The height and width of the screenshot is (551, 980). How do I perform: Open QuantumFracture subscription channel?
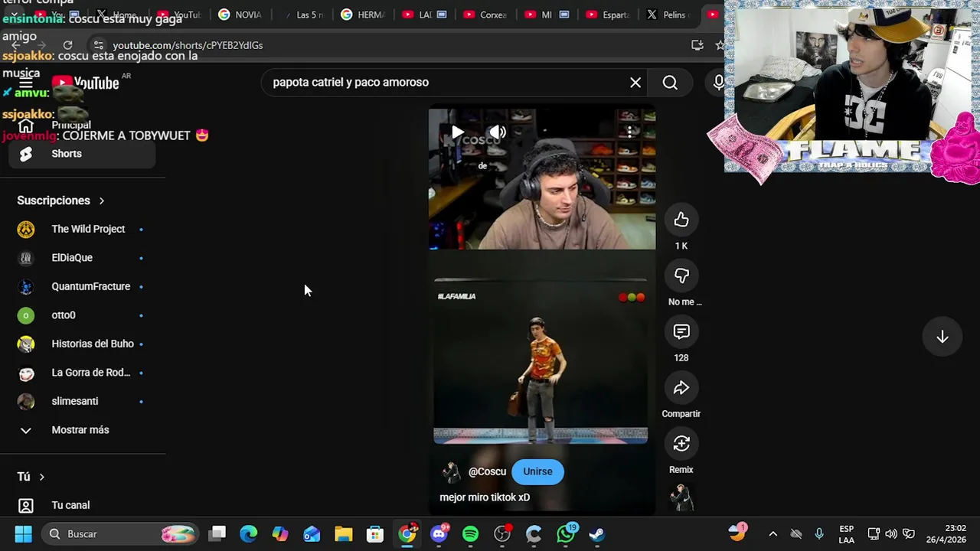click(82, 286)
